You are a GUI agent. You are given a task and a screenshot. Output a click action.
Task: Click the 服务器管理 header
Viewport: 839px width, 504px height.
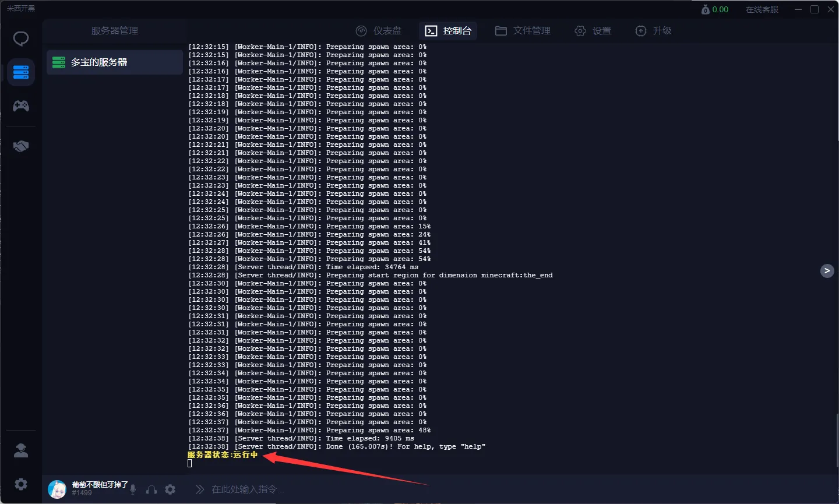[115, 31]
